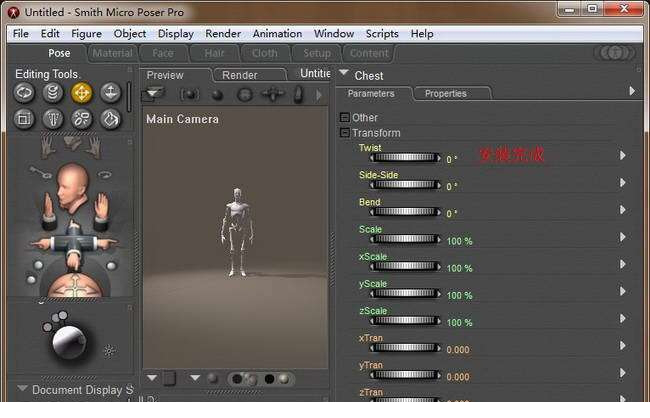Open the Animation menu
This screenshot has width=650, height=418.
click(277, 34)
